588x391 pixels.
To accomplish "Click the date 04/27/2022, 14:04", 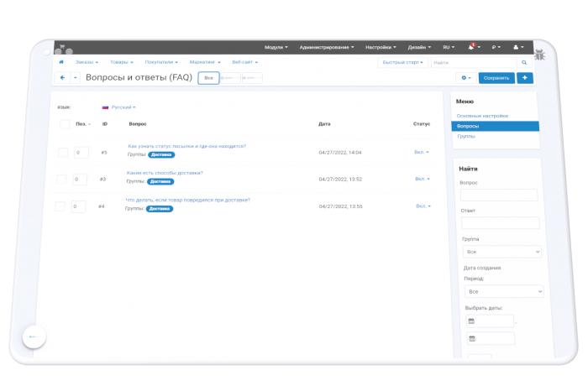I will (x=340, y=153).
